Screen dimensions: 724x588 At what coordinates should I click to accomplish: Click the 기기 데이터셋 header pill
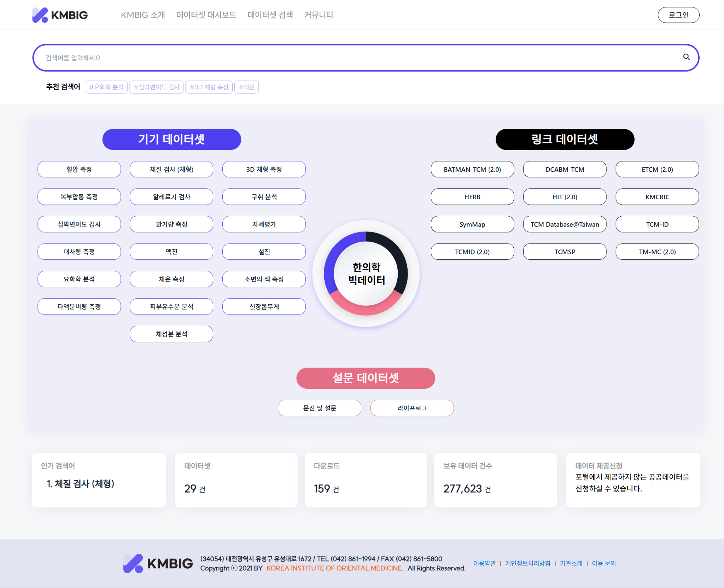[171, 139]
